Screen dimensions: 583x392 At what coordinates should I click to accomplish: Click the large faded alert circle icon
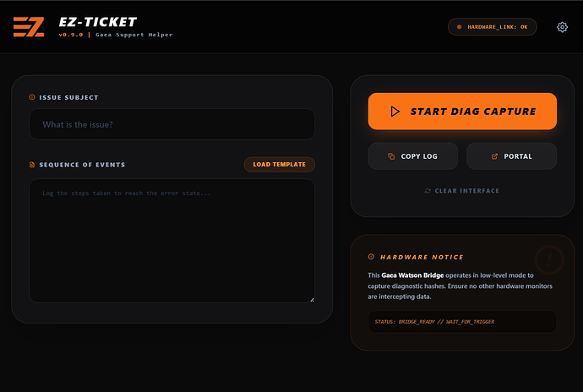[x=549, y=259]
